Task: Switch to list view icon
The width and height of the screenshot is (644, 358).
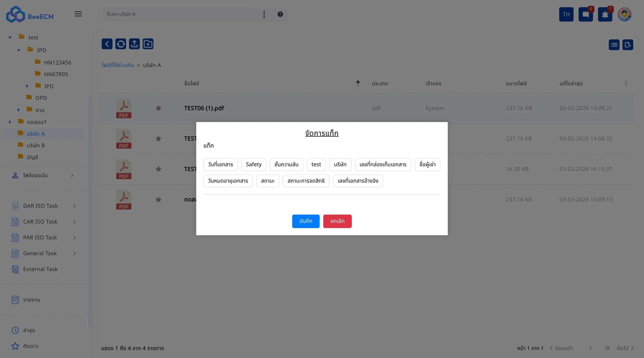Action: click(x=614, y=45)
